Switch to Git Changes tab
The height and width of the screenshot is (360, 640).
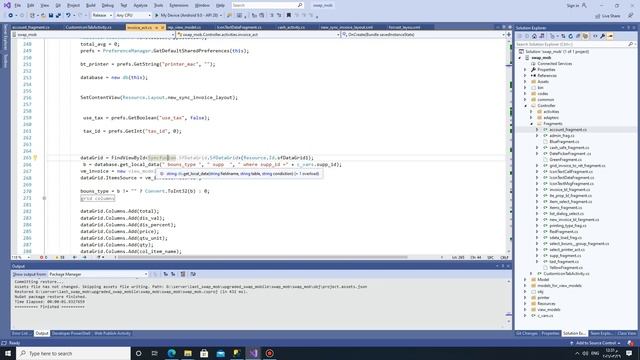click(x=526, y=333)
